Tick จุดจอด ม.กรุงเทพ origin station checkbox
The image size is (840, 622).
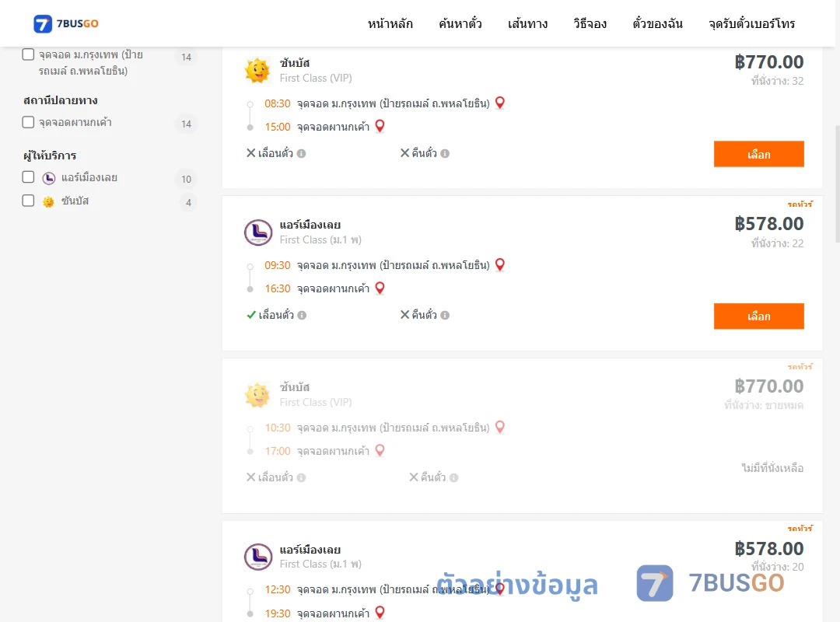tap(29, 54)
